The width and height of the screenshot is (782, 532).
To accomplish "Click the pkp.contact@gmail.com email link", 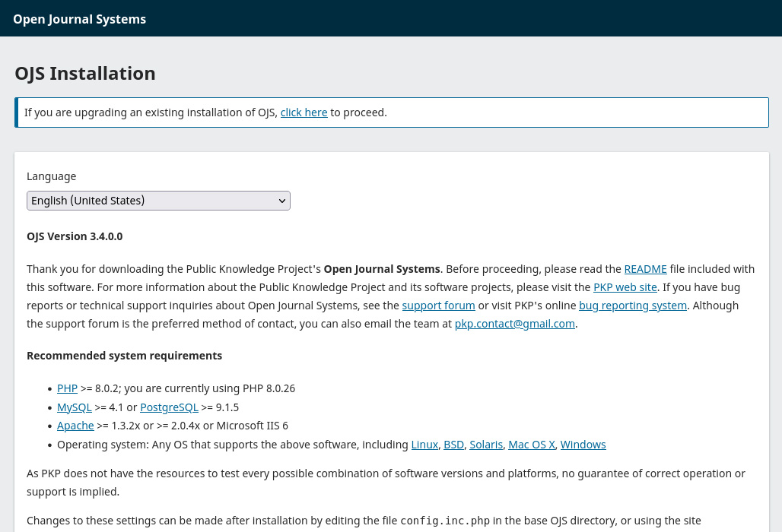I will tap(514, 324).
